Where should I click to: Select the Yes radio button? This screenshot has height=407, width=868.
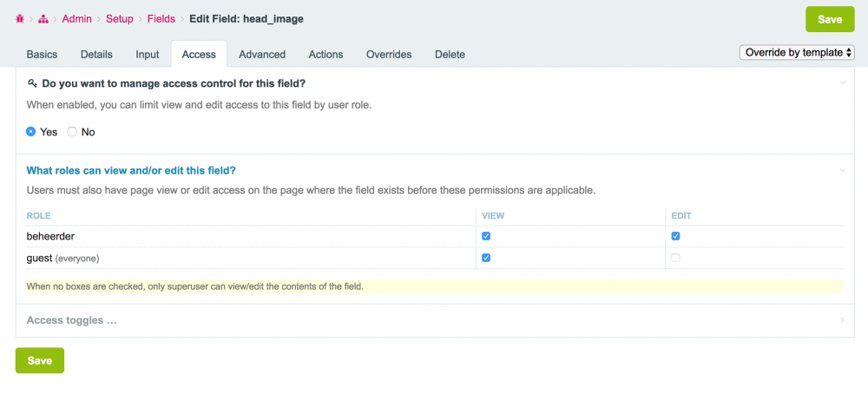pyautogui.click(x=31, y=132)
